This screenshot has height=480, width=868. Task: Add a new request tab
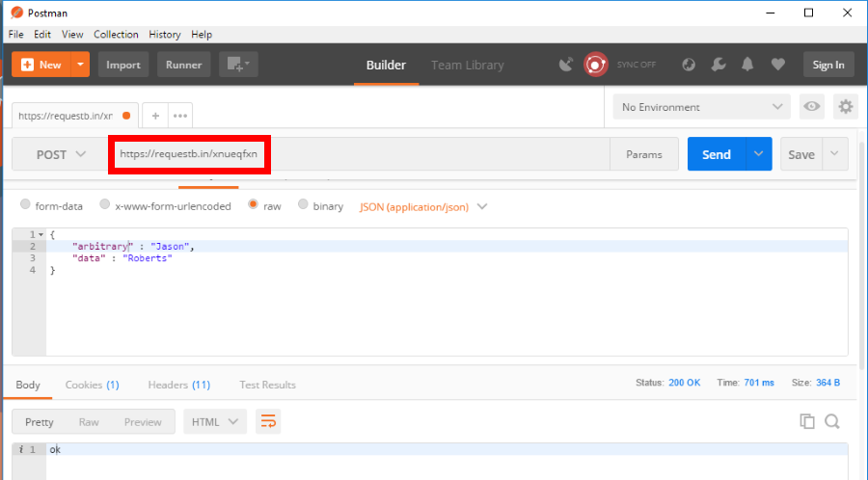coord(155,116)
